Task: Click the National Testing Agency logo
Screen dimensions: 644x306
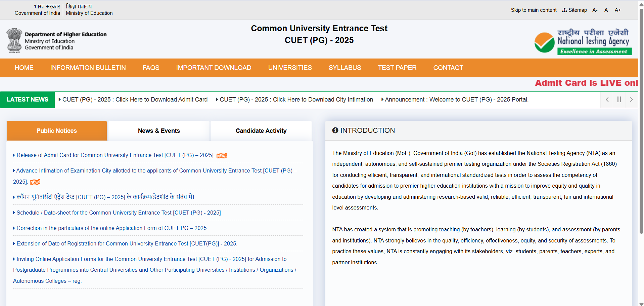Action: 583,42
